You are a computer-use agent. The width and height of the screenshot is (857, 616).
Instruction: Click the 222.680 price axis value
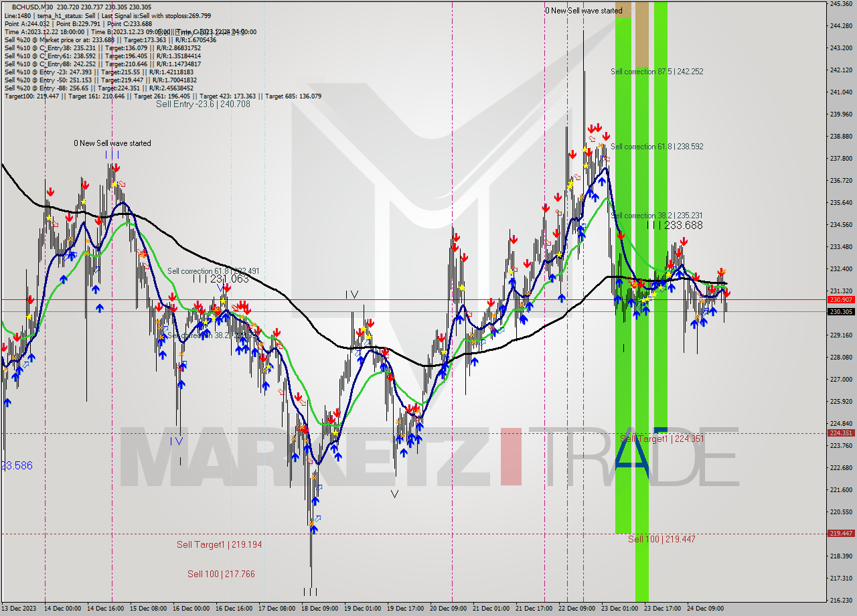[x=841, y=468]
